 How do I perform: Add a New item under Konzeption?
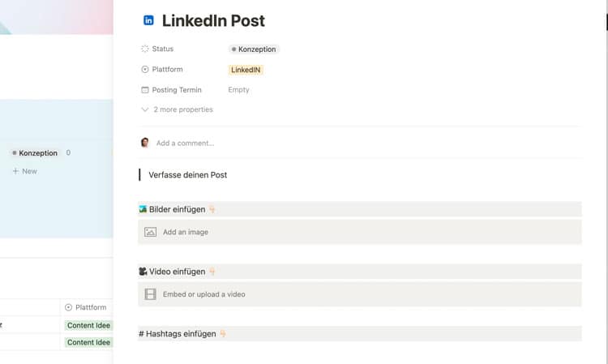tap(25, 171)
